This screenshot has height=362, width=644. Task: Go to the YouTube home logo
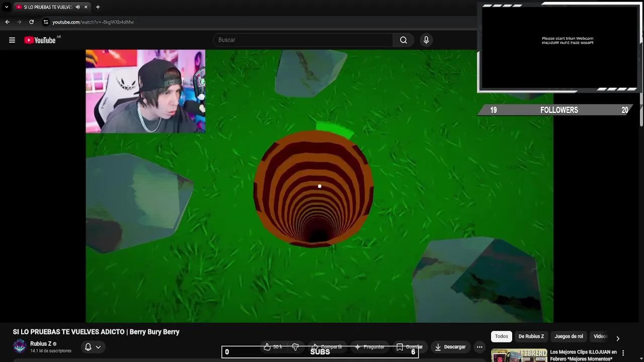[40, 40]
